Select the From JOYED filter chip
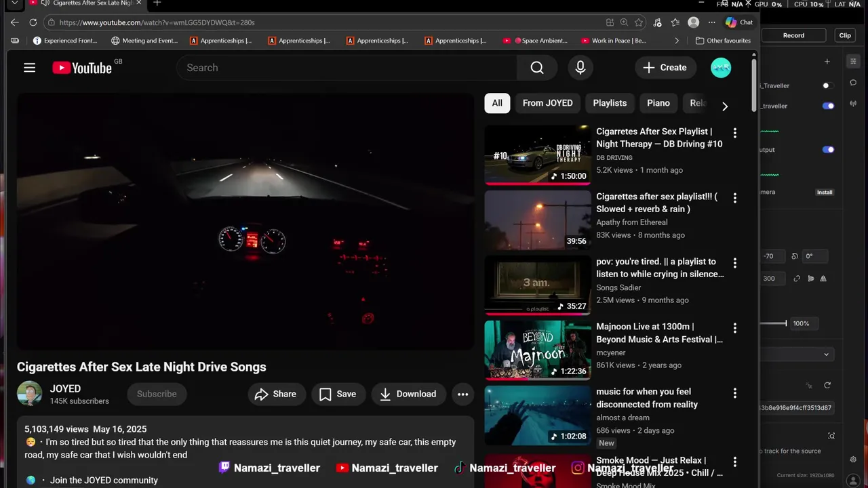 click(x=547, y=103)
